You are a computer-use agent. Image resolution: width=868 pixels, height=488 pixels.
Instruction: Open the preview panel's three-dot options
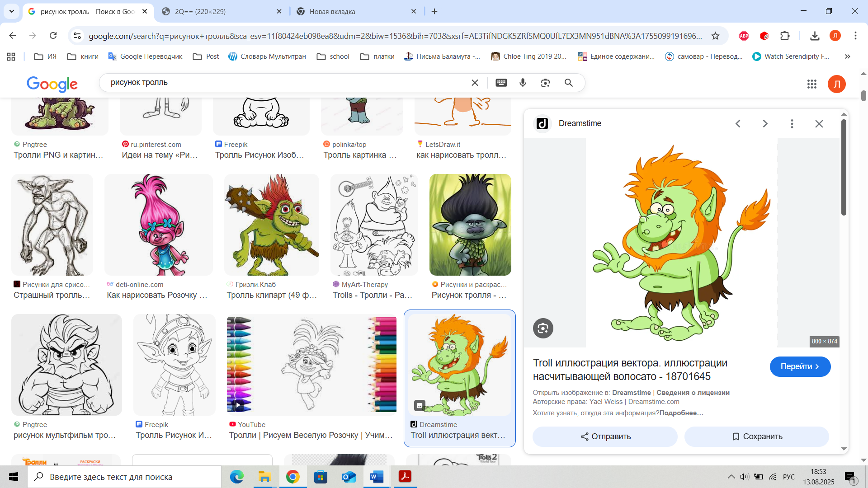792,124
